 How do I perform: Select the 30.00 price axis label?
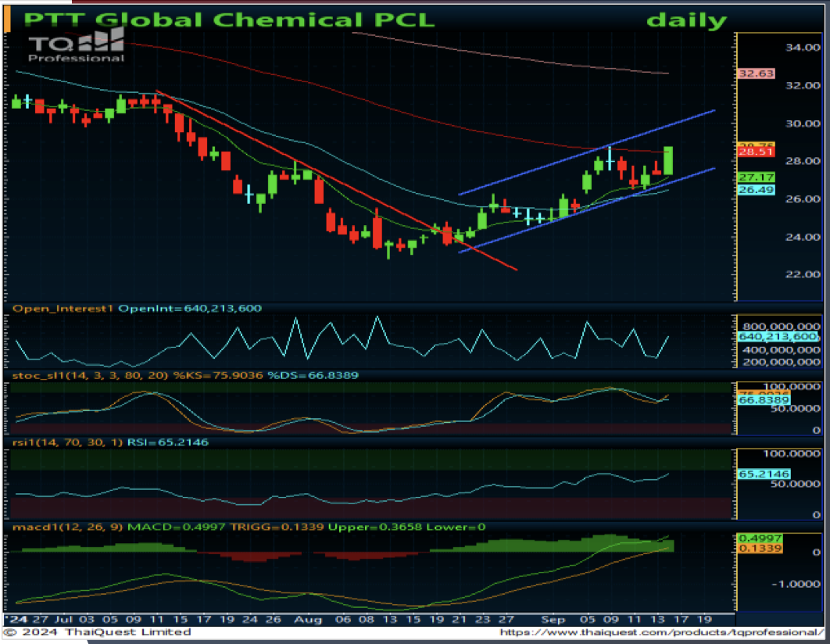click(803, 123)
